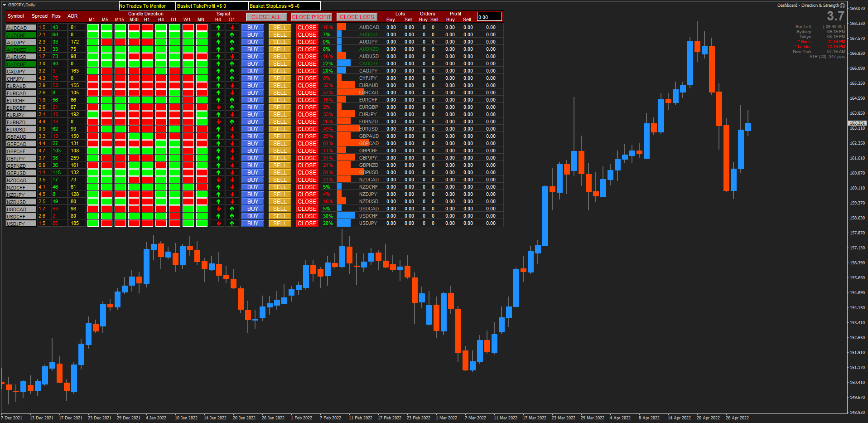
Task: Select the D1 signal arrow for GBPUSD
Action: [232, 173]
